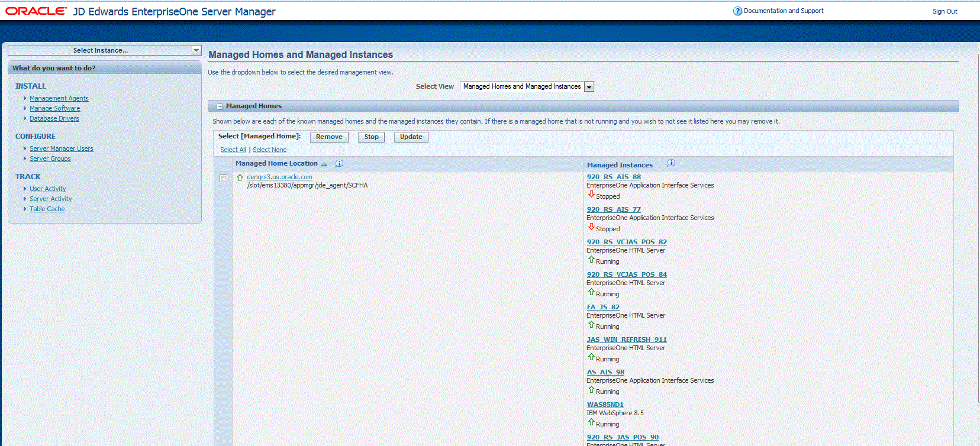Image resolution: width=980 pixels, height=446 pixels.
Task: Click the Select [Managed Home]: label
Action: [x=259, y=136]
